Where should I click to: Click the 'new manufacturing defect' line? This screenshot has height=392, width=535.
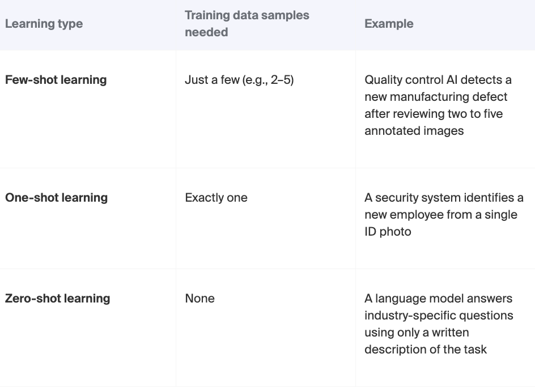436,97
